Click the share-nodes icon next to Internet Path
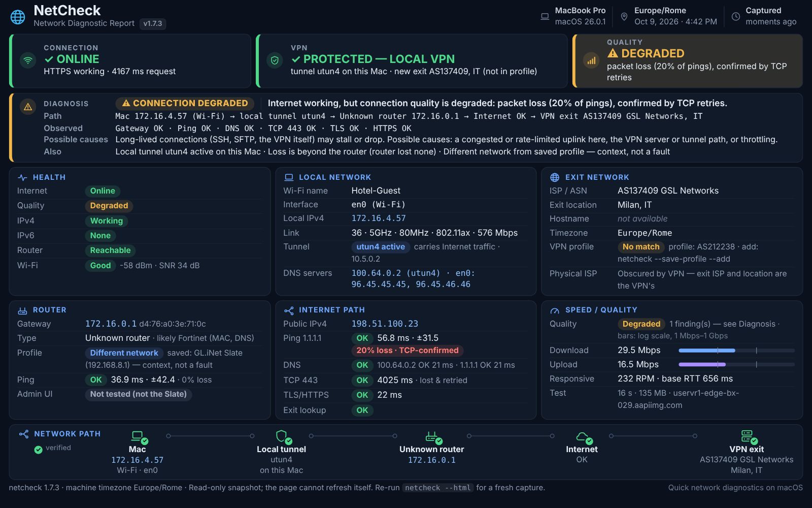Image resolution: width=812 pixels, height=508 pixels. [x=289, y=310]
